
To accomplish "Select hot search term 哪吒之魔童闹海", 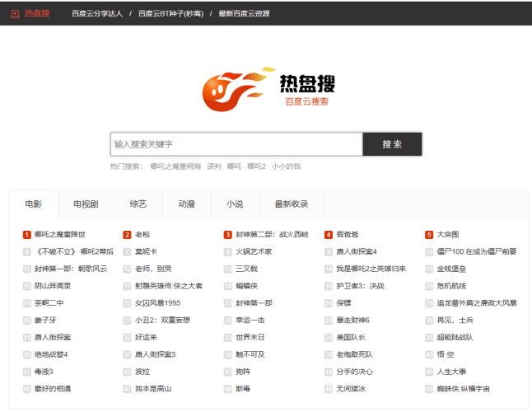I will click(x=175, y=166).
